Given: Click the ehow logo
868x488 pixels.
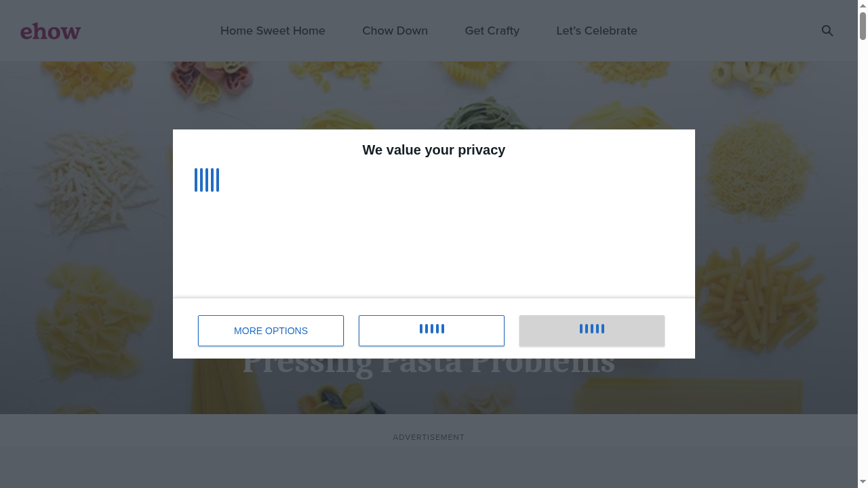Looking at the screenshot, I should [51, 31].
